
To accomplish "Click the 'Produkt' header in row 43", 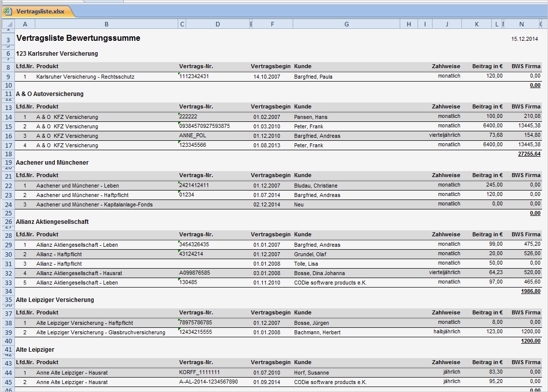I will tap(47, 363).
